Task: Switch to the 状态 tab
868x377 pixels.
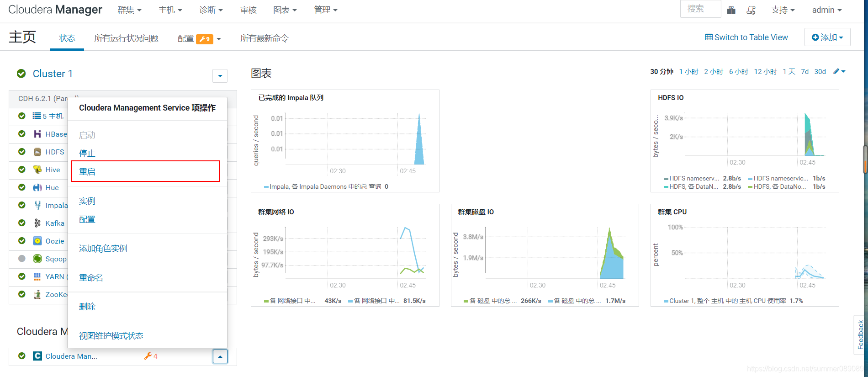Action: tap(67, 38)
